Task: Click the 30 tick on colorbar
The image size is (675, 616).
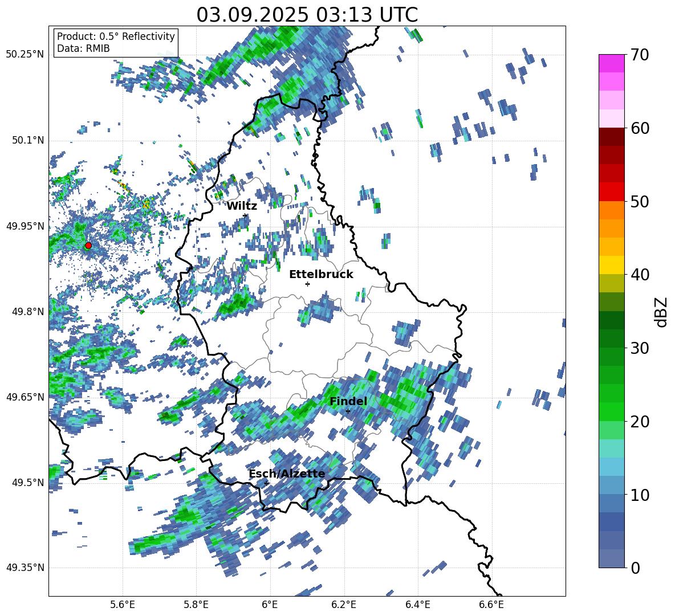Action: tap(640, 348)
